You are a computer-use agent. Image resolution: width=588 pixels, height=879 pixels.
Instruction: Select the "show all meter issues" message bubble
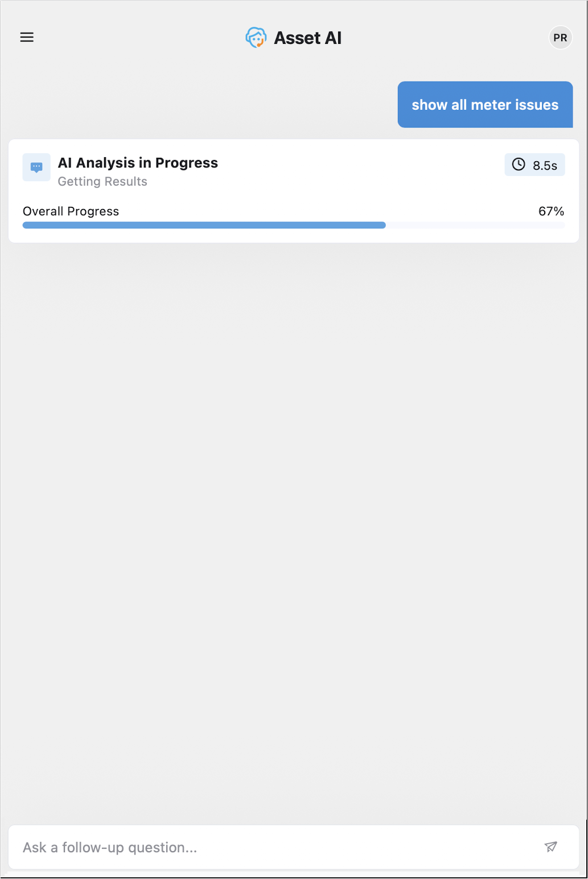pos(485,105)
